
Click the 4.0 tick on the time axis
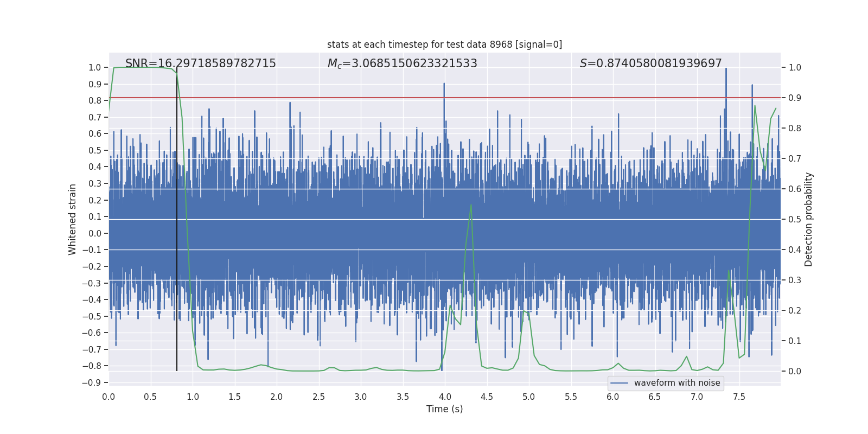(x=444, y=397)
